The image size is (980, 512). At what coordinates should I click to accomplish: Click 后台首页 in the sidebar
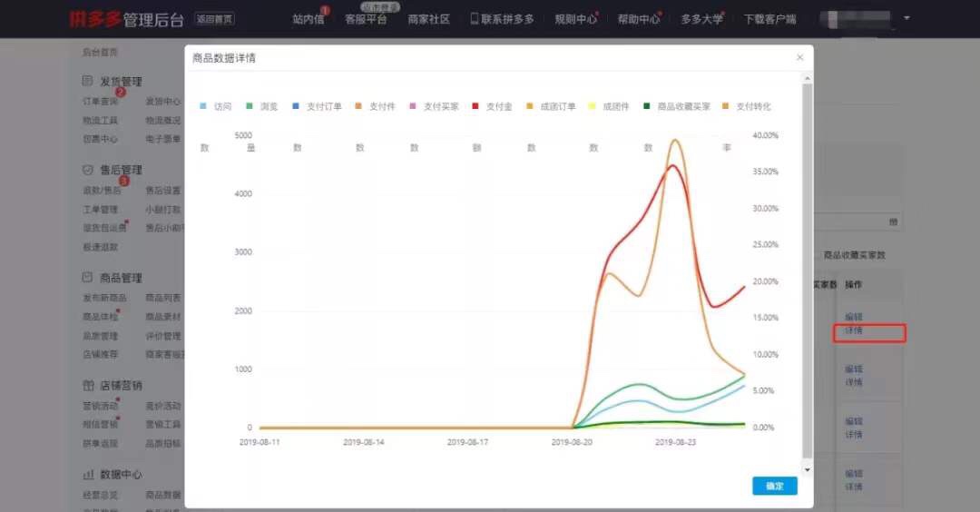(x=100, y=53)
